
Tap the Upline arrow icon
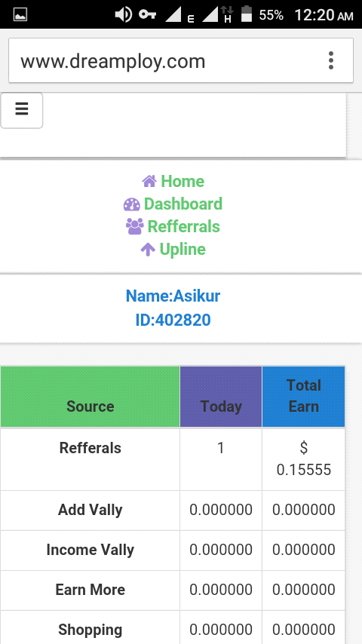[x=148, y=250]
